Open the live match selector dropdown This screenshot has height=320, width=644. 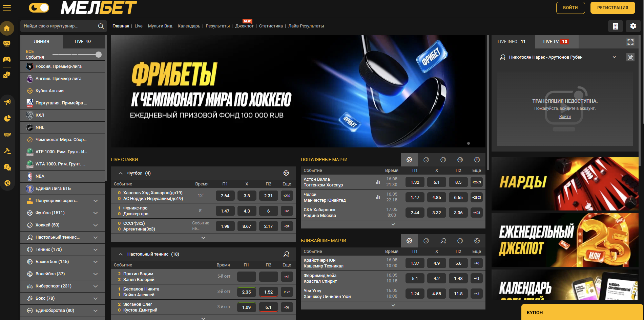pos(614,57)
